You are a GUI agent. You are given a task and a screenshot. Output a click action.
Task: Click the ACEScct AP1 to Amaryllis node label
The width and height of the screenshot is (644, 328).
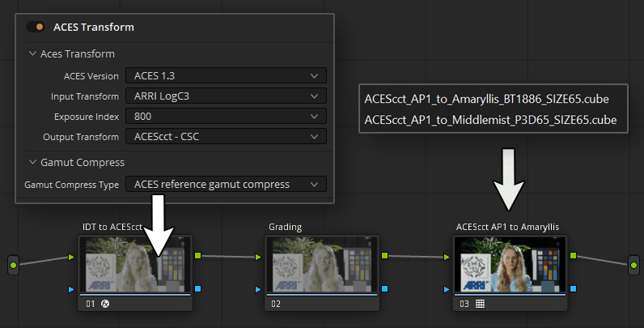click(507, 227)
